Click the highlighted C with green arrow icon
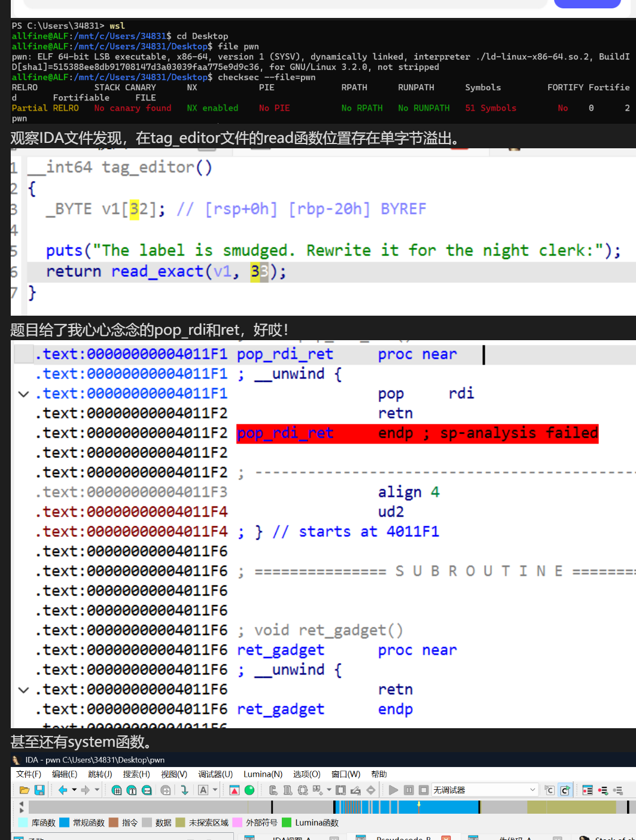Viewport: 636px width, 840px height. point(565,790)
